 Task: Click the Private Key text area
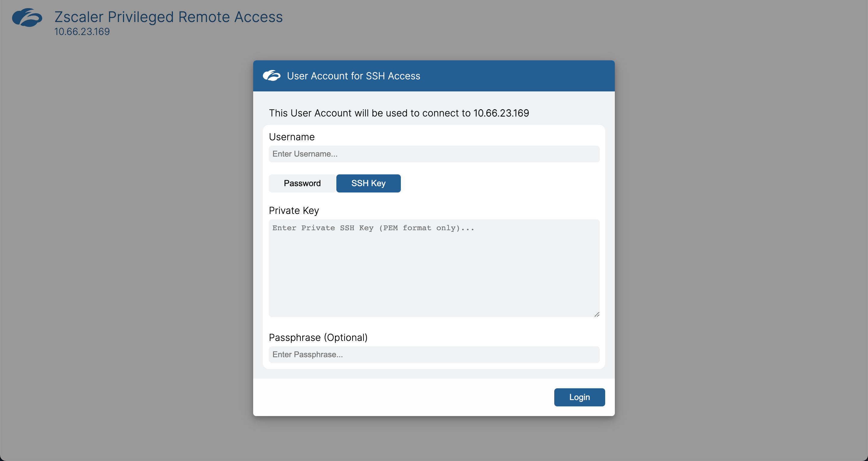pos(434,268)
